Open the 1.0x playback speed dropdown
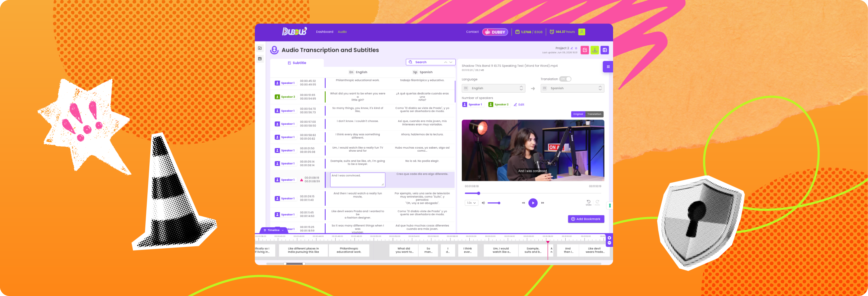 [x=471, y=203]
